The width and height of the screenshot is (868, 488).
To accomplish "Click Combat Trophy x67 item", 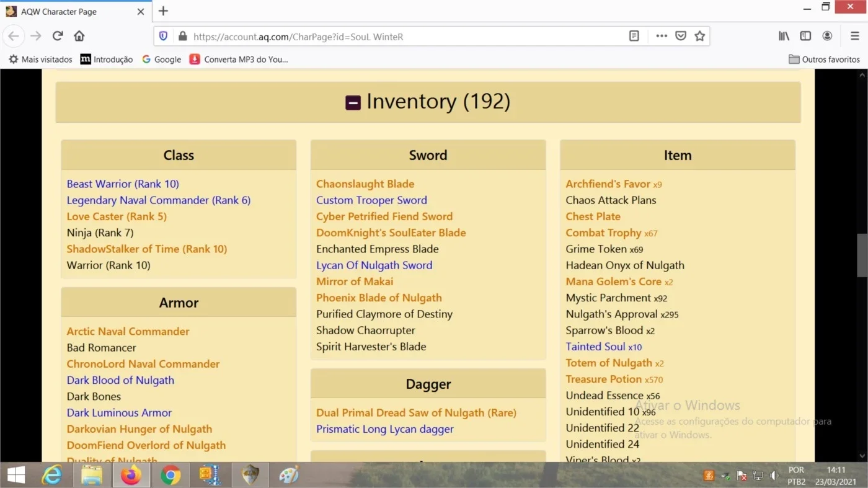I will [612, 233].
